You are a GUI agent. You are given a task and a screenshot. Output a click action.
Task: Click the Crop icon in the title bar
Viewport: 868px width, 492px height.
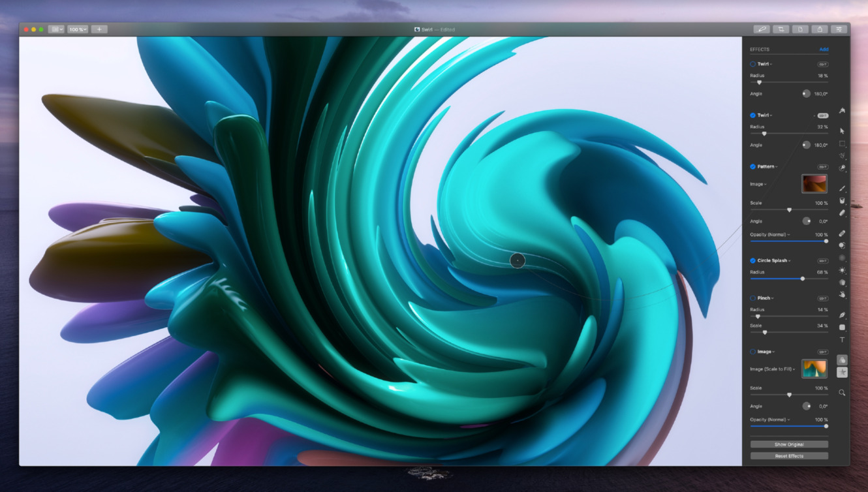781,29
